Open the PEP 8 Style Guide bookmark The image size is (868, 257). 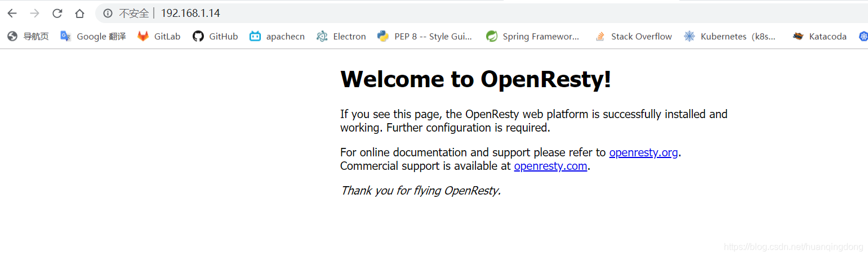click(x=425, y=37)
